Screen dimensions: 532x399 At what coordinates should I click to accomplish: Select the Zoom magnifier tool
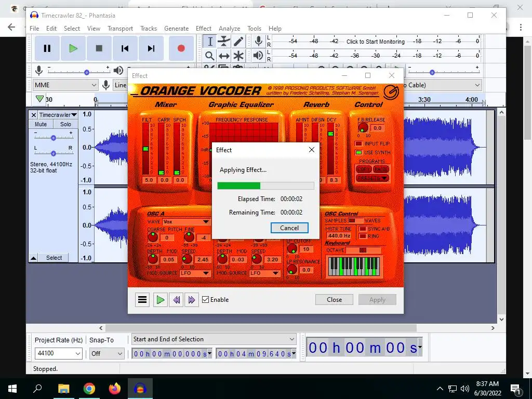click(210, 56)
